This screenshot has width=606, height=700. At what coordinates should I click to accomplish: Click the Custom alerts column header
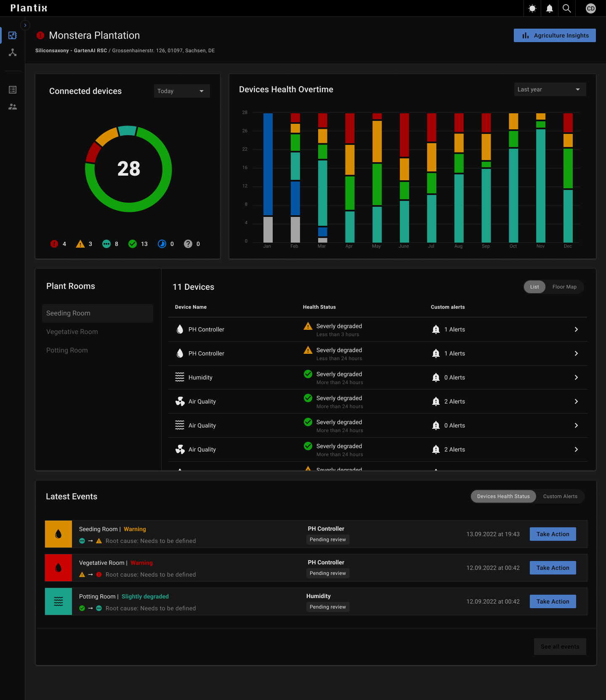coord(448,307)
